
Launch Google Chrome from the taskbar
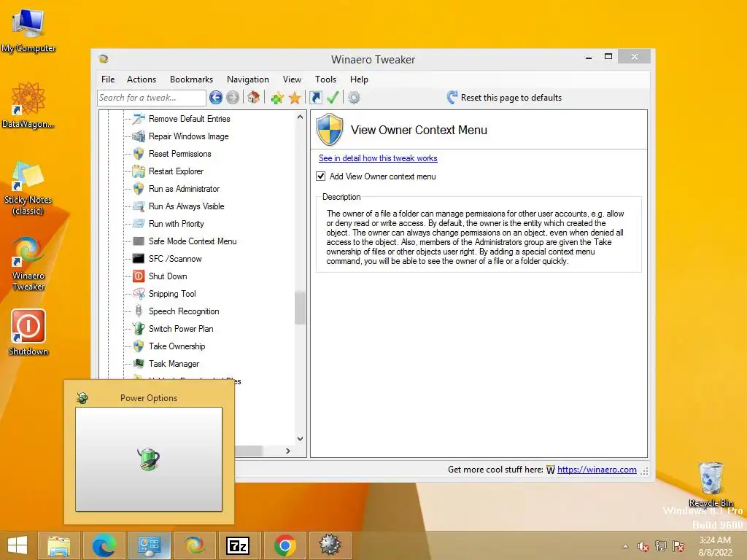(285, 545)
